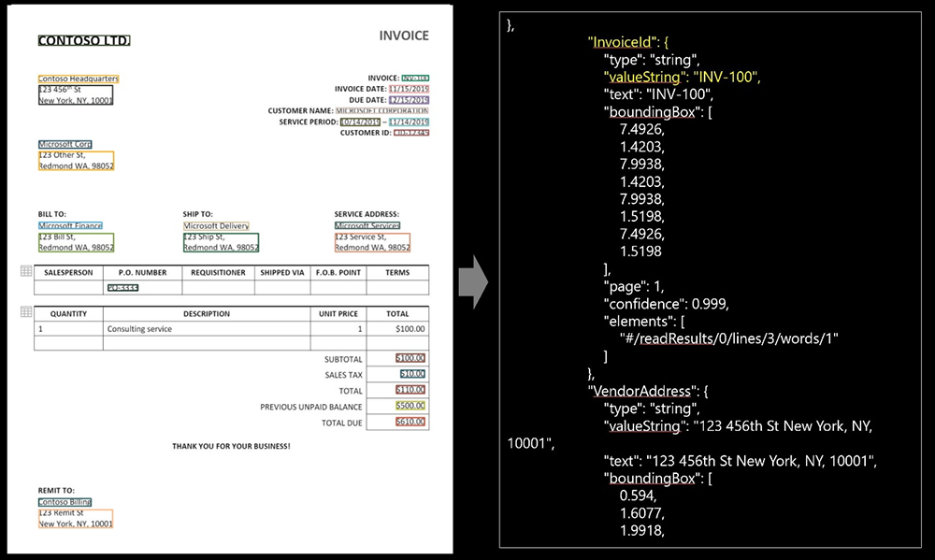935x560 pixels.
Task: Click the INV-100 invoice number field
Action: [415, 79]
